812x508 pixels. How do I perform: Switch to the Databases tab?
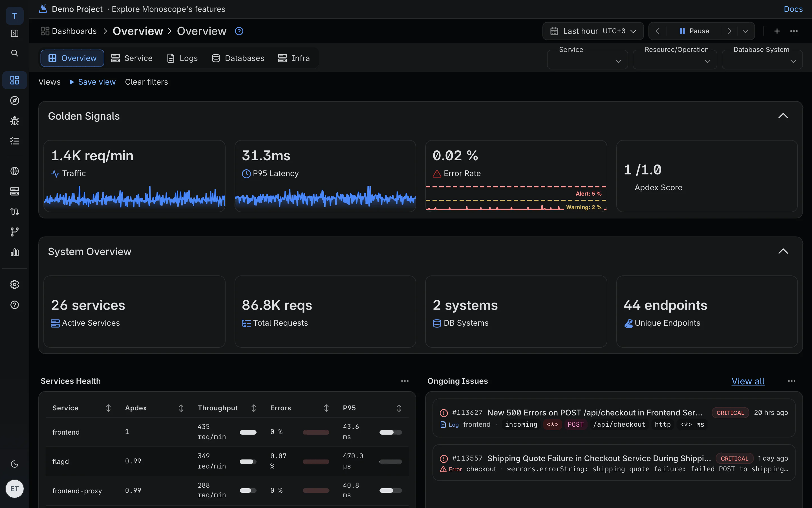click(x=238, y=58)
